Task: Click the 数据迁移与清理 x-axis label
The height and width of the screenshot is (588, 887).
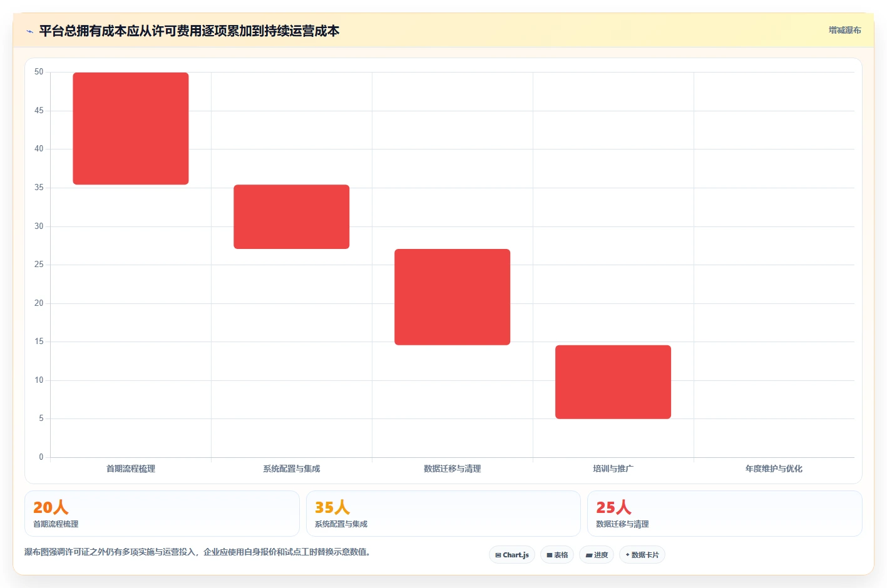Action: pyautogui.click(x=453, y=469)
